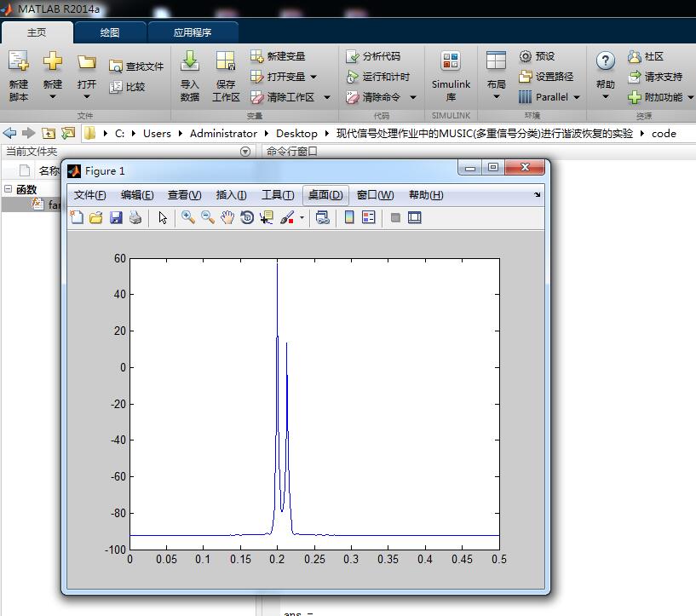Open Find Files (查找文件)
The image size is (696, 616).
(x=136, y=66)
